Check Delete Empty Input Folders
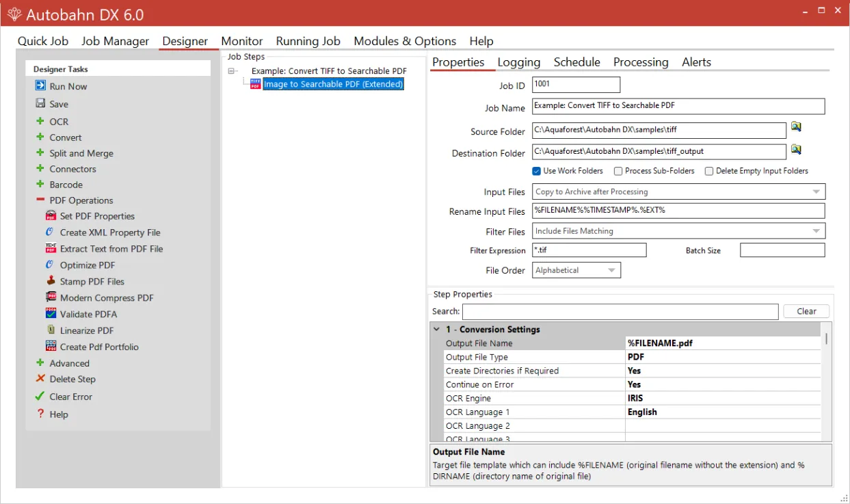This screenshot has height=504, width=850. pos(709,171)
